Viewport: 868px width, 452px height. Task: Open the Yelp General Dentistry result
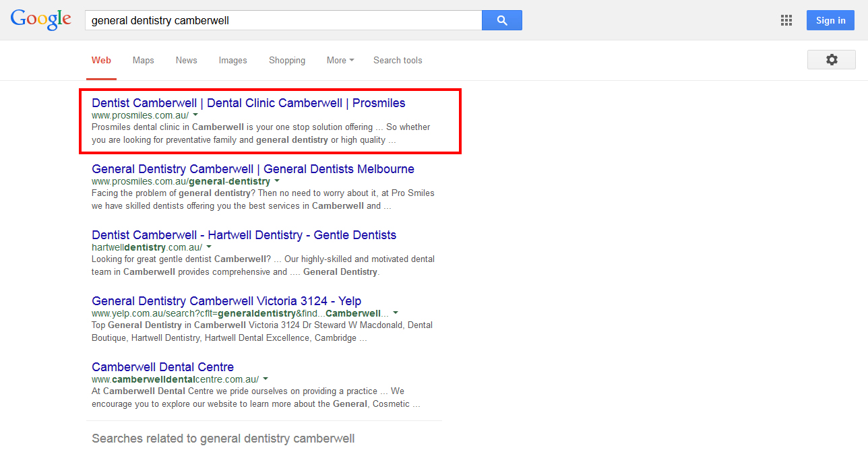coord(226,301)
